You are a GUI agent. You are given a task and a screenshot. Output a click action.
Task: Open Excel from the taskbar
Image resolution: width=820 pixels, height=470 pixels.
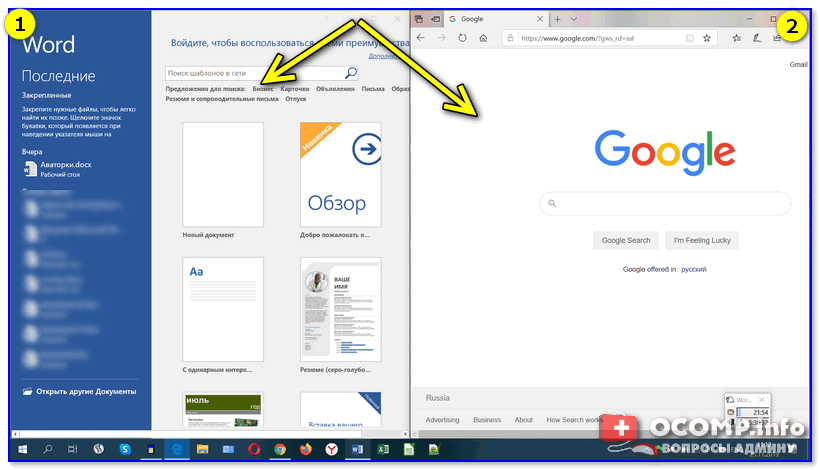[383, 449]
